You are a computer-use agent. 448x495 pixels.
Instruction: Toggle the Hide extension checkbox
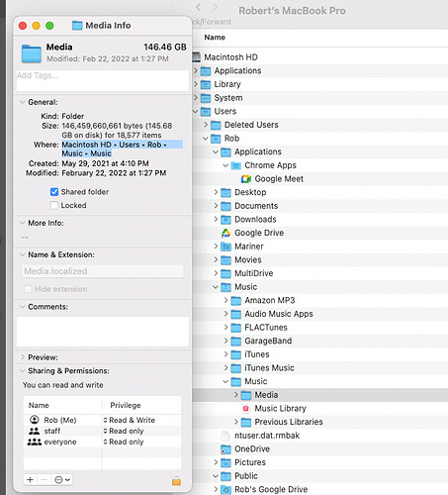point(28,289)
